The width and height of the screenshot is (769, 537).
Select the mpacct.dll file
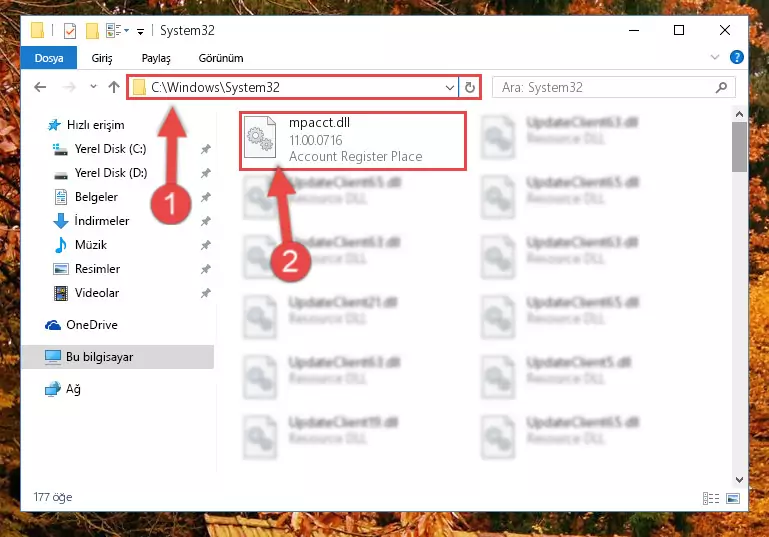353,141
